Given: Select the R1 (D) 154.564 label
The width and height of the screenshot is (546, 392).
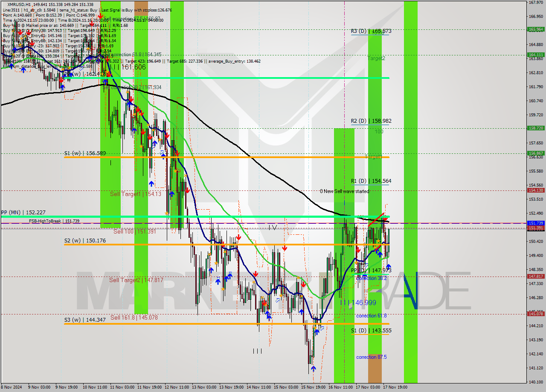Looking at the screenshot, I should click(x=371, y=181).
